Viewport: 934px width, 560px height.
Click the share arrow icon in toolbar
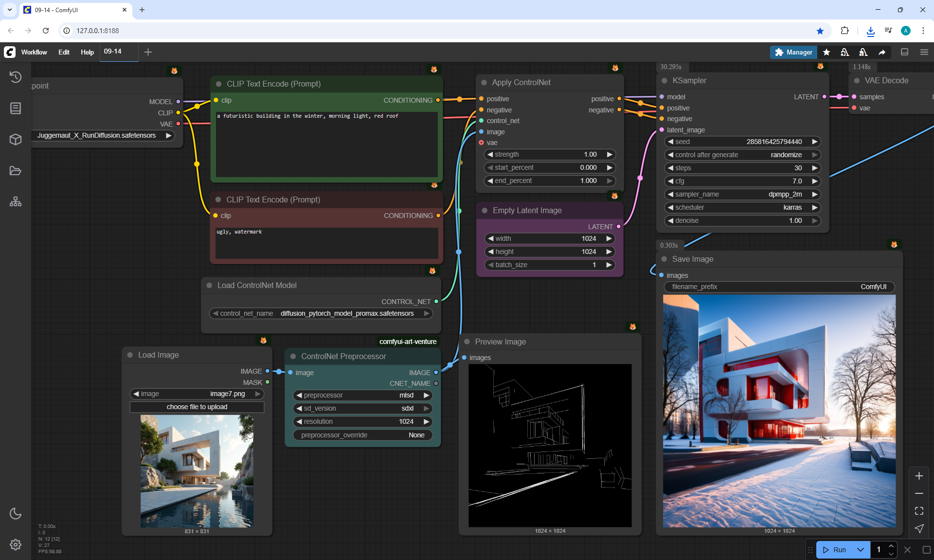[x=882, y=52]
